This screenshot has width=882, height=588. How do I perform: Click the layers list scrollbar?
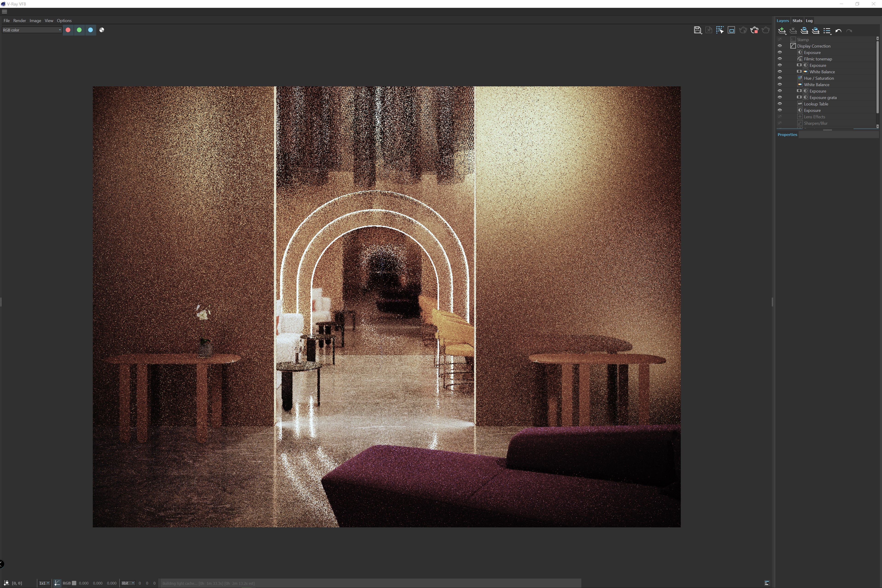(x=877, y=77)
